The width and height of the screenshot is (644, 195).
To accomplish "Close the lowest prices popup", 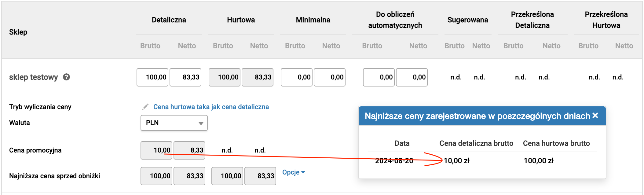I will (x=595, y=116).
